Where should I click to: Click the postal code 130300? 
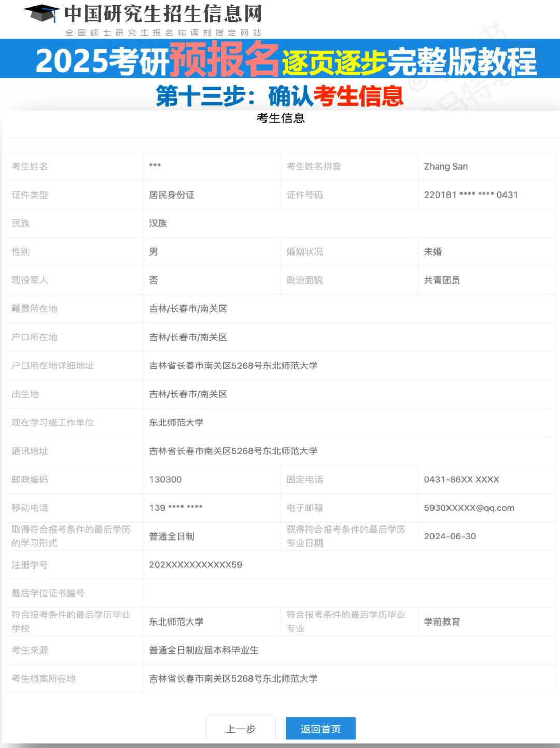pyautogui.click(x=165, y=480)
